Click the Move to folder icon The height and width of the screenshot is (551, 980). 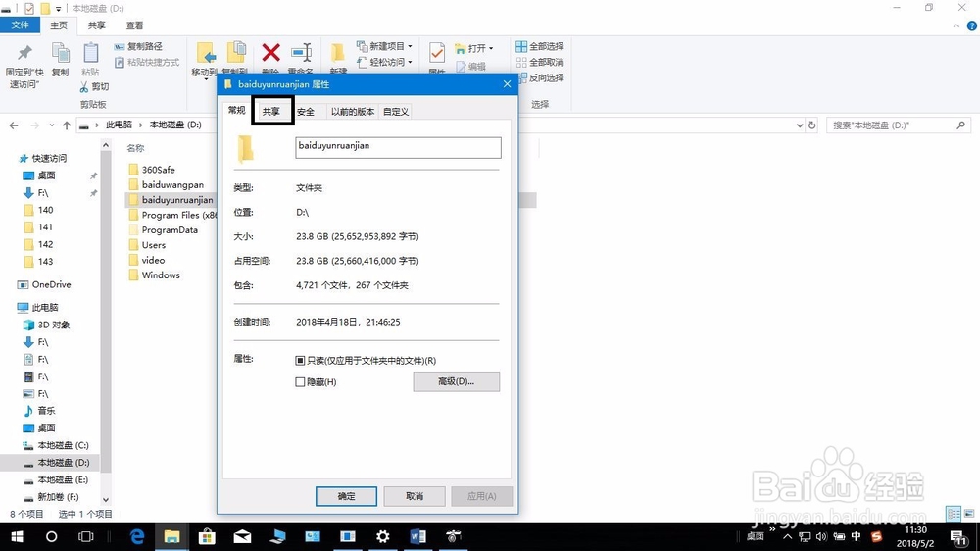point(206,53)
